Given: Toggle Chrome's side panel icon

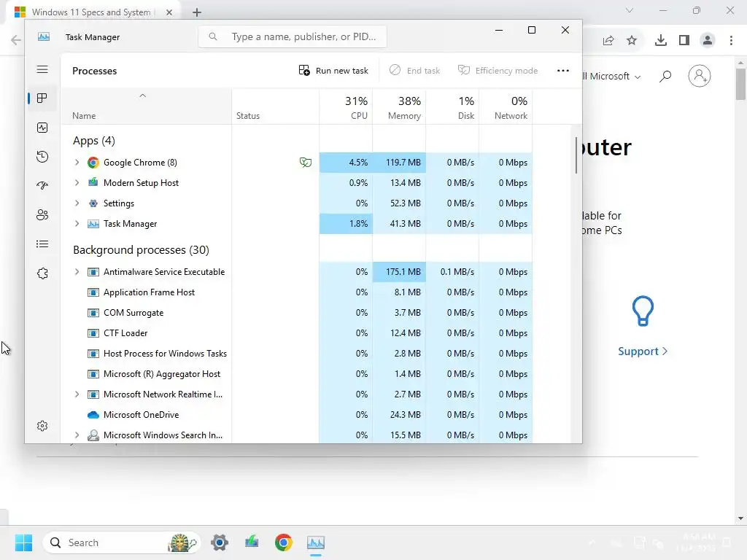Looking at the screenshot, I should point(684,41).
